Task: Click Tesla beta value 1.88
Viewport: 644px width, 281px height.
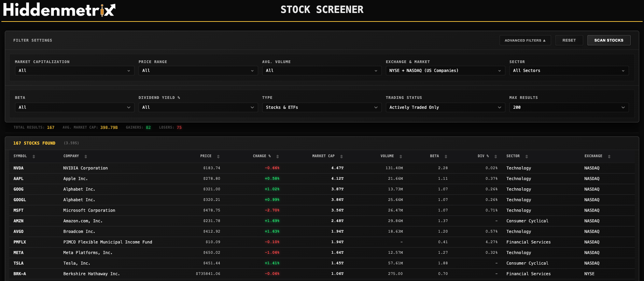Action: click(443, 263)
